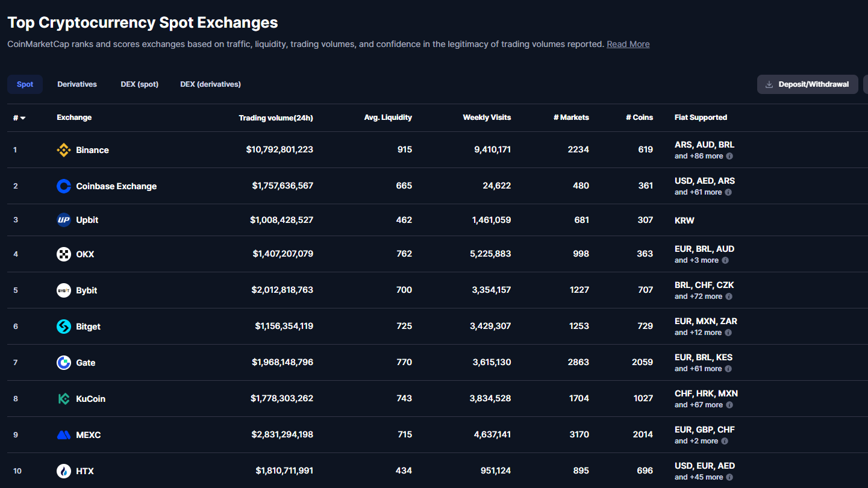The width and height of the screenshot is (868, 488).
Task: Open the Derivatives tab
Action: point(77,84)
